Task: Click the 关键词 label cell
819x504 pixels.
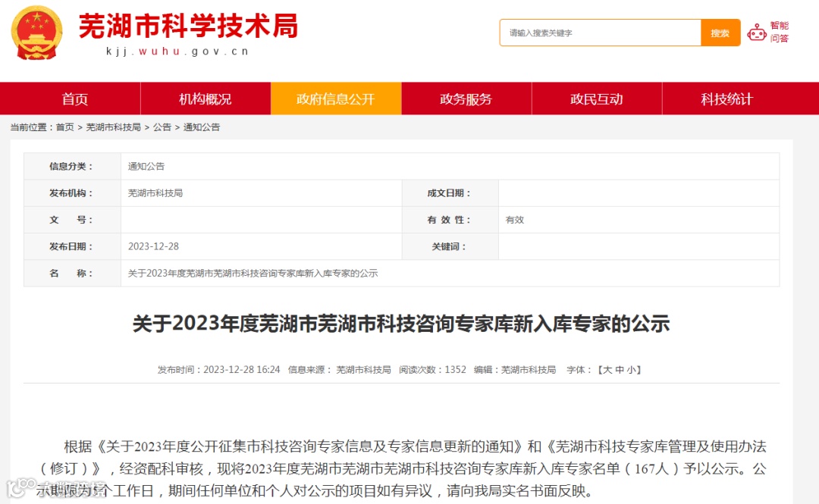Action: point(450,246)
